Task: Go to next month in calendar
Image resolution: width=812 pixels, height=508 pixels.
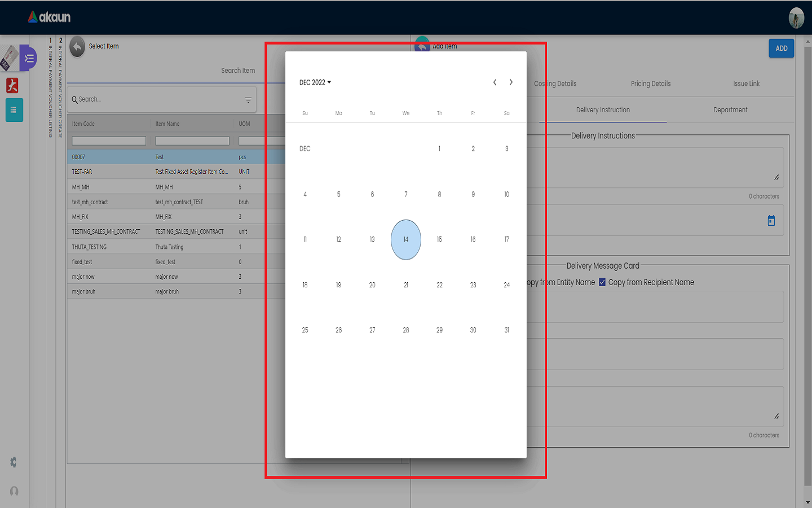Action: click(511, 82)
